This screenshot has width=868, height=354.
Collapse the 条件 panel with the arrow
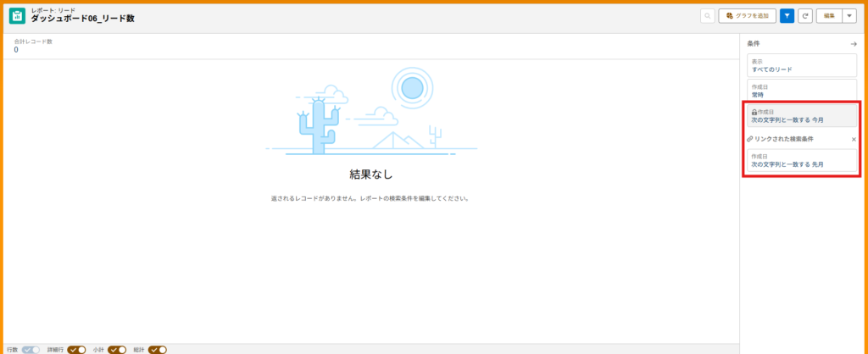tap(854, 43)
